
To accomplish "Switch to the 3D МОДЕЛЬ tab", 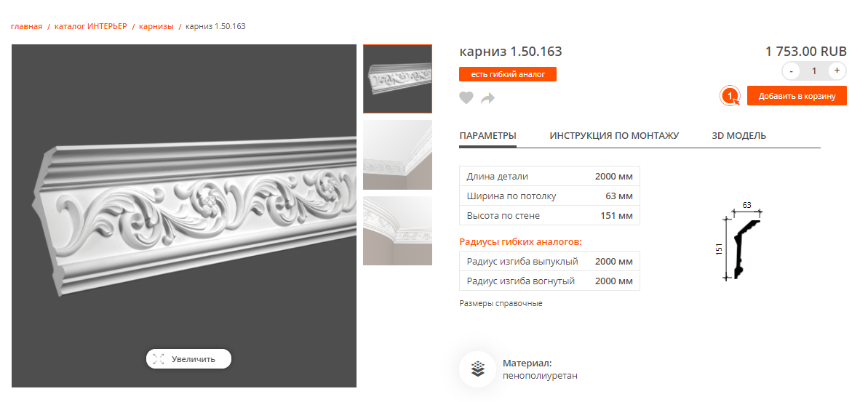I will [x=739, y=135].
